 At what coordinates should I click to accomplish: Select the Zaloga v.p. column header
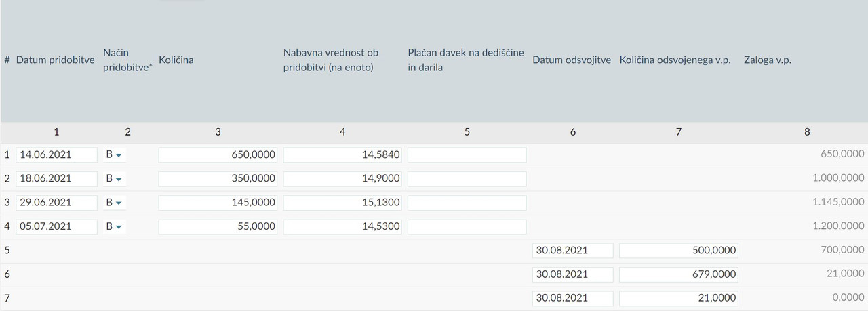(x=768, y=60)
